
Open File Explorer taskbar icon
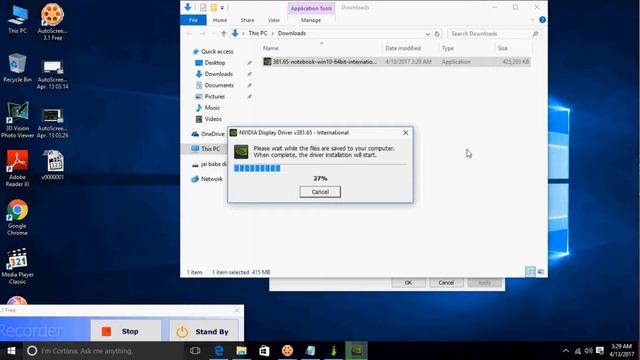241,351
